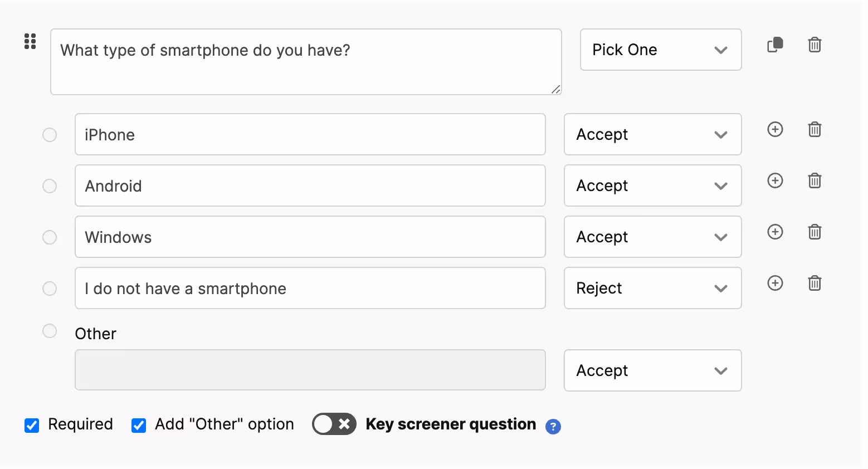Image resolution: width=868 pixels, height=469 pixels.
Task: Delete the Android answer option
Action: (815, 180)
